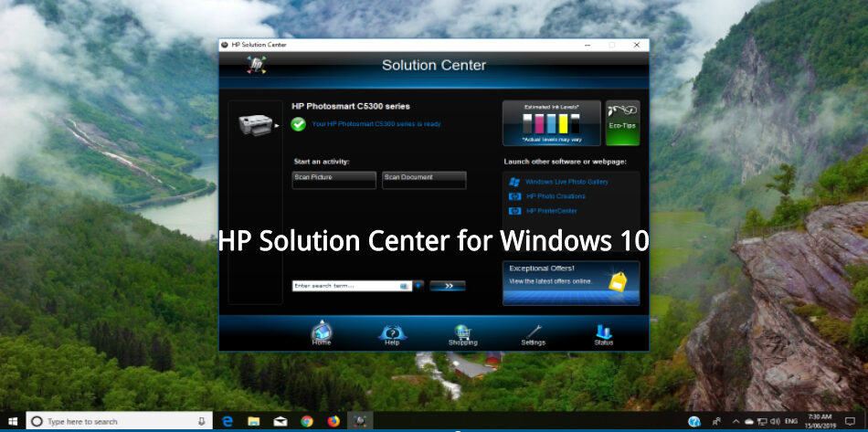Viewport: 868px width, 432px height.
Task: Click the blue question mark tray icon
Action: 694,421
